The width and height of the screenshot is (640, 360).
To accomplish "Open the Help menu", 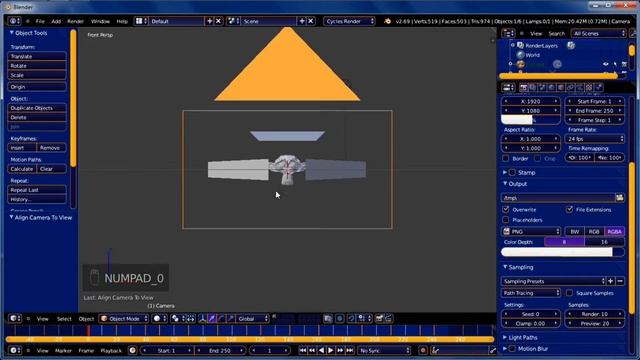I will click(x=122, y=21).
